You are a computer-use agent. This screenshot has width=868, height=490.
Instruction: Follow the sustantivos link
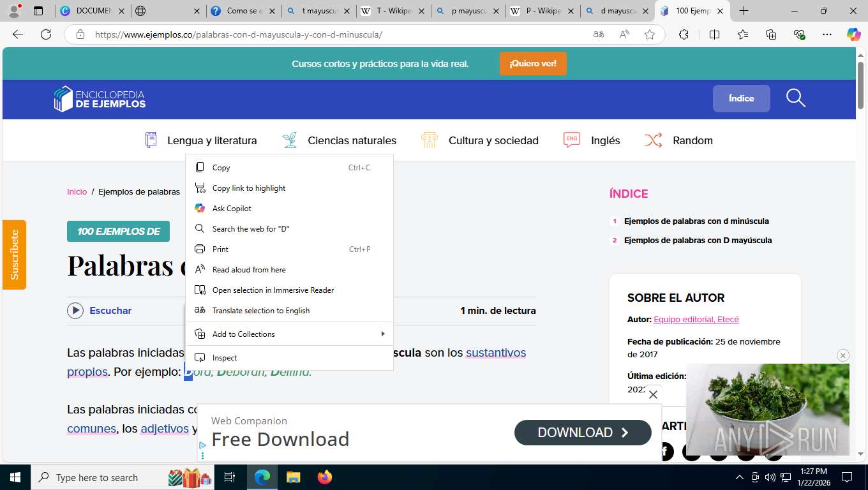click(x=496, y=353)
